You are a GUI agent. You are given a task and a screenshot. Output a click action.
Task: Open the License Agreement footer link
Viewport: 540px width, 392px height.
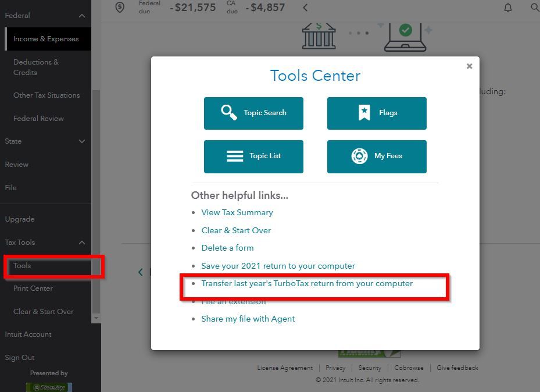click(x=285, y=368)
